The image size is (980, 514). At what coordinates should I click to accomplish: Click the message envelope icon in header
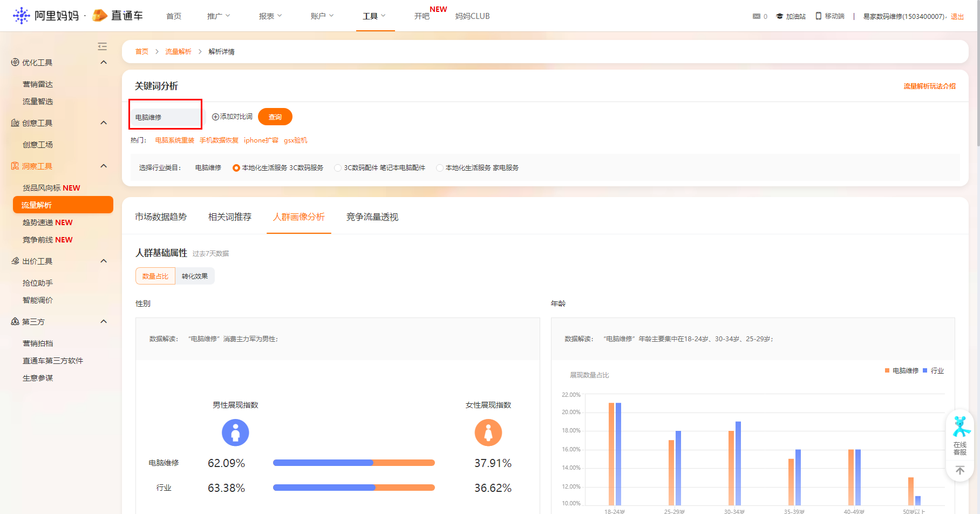[x=756, y=16]
